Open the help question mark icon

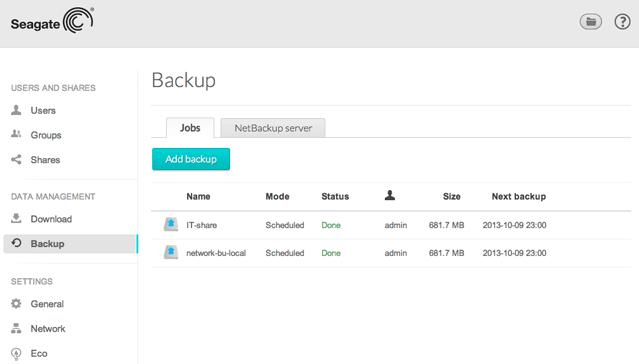coord(622,22)
